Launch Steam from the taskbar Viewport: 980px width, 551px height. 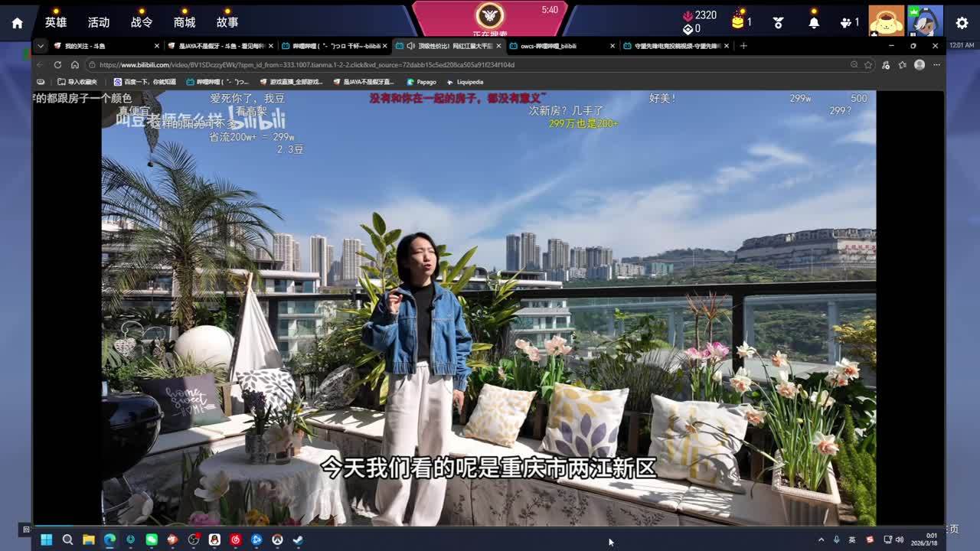tap(298, 540)
